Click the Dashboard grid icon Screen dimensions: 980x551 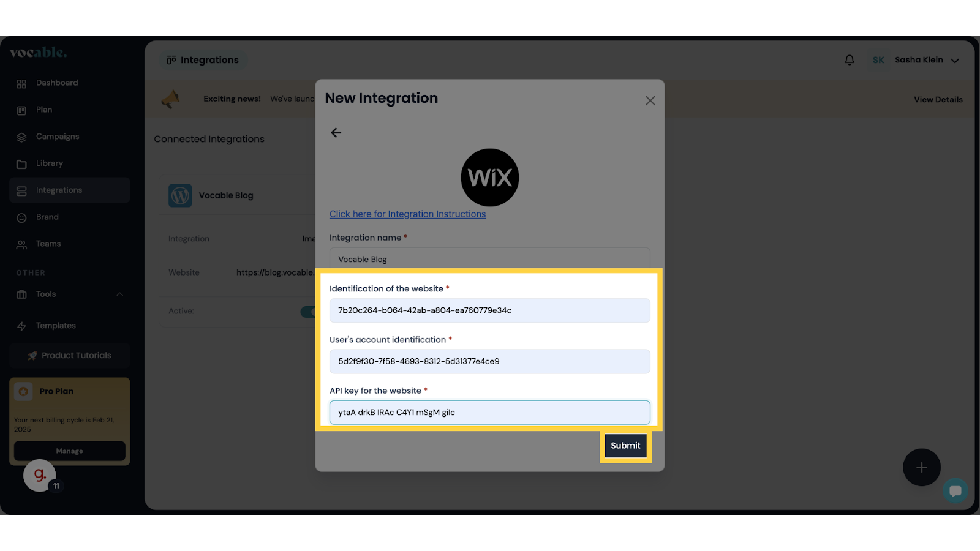pos(21,84)
